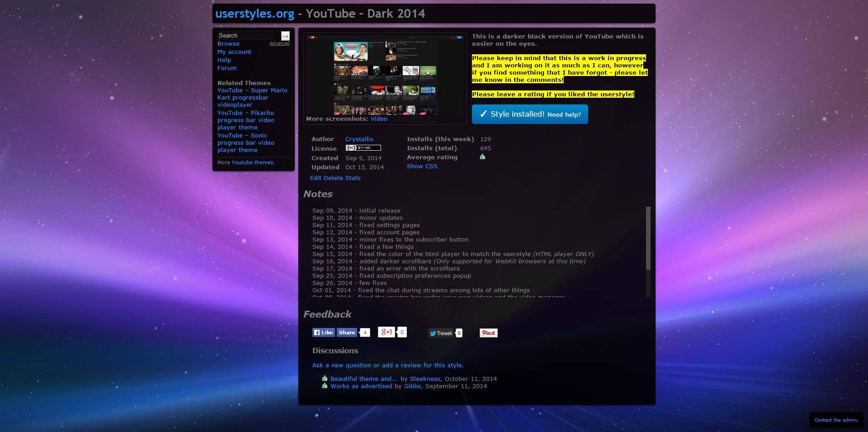Click the Edit style link
The height and width of the screenshot is (432, 868).
pos(316,178)
